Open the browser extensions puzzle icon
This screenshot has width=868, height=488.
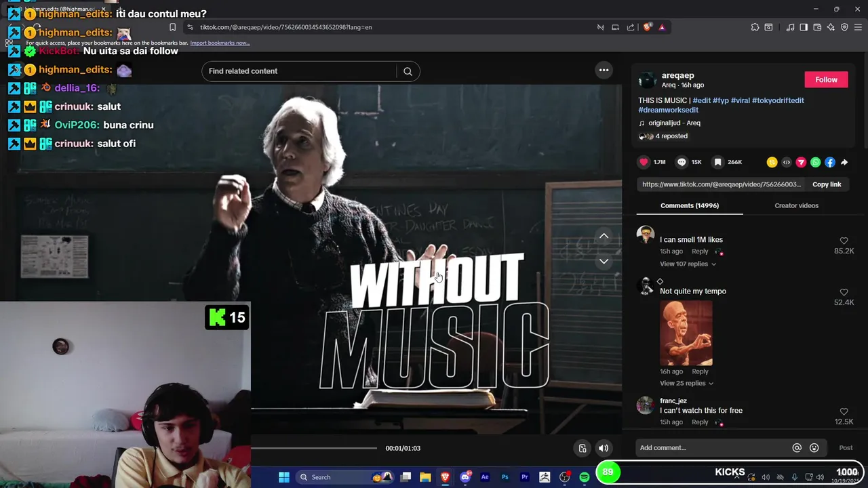755,27
